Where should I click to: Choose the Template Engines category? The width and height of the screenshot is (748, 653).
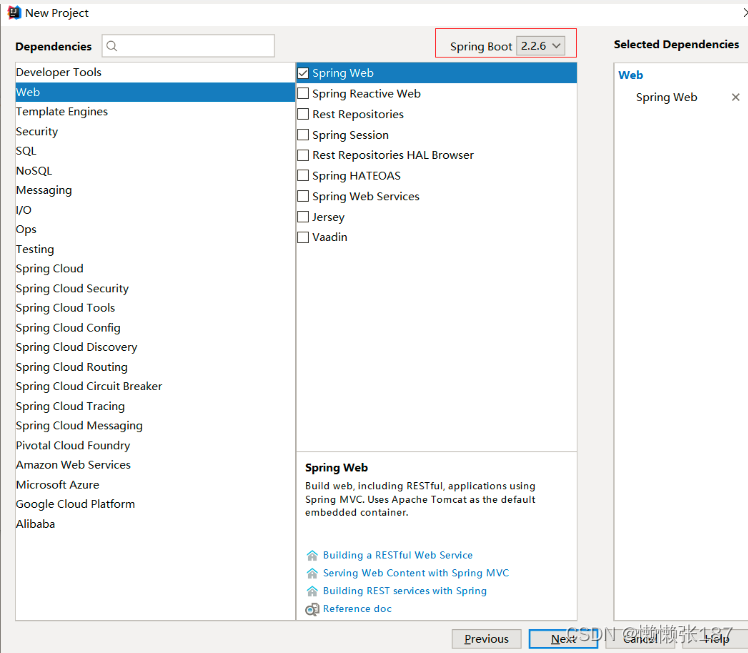155,112
